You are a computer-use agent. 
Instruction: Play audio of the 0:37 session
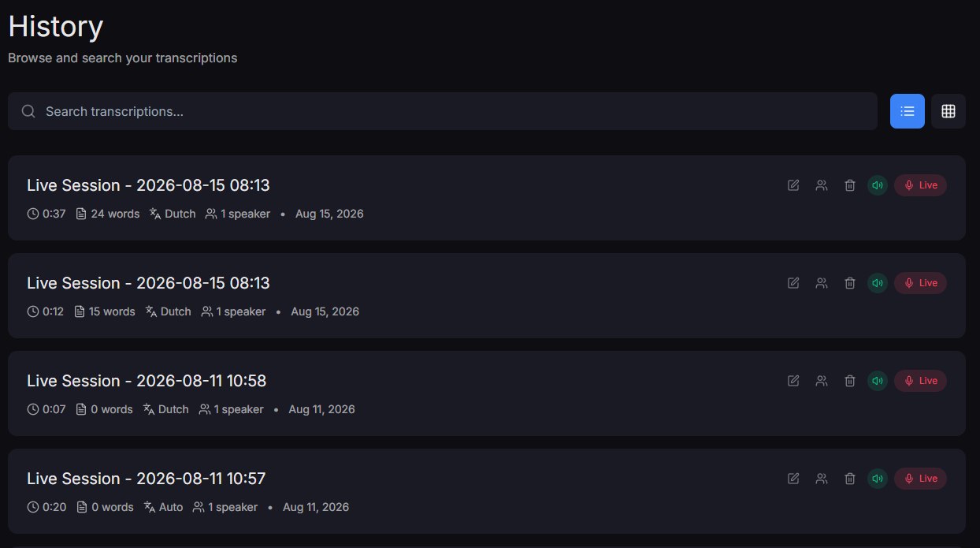click(878, 185)
